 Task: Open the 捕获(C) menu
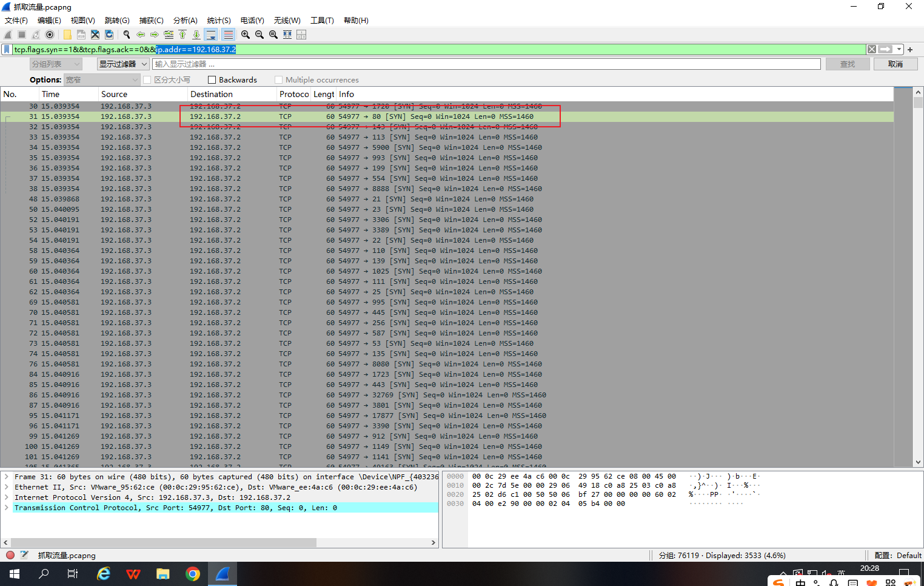pos(152,21)
